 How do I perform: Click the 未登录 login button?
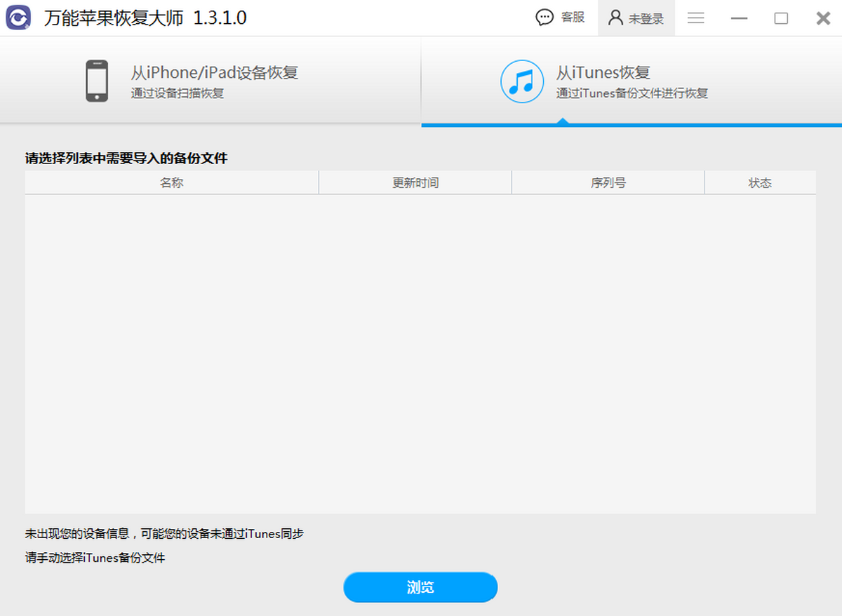pyautogui.click(x=636, y=18)
